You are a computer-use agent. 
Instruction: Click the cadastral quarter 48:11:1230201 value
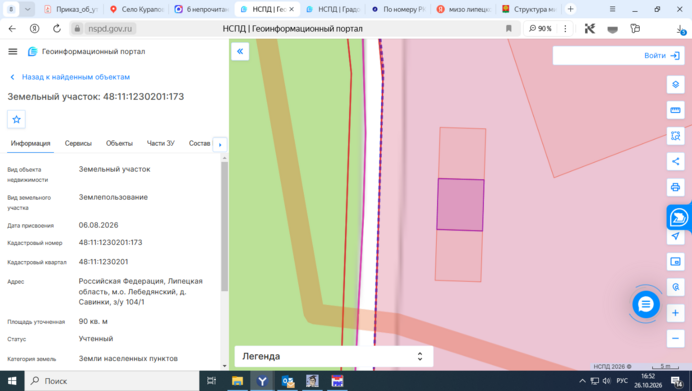[103, 262]
